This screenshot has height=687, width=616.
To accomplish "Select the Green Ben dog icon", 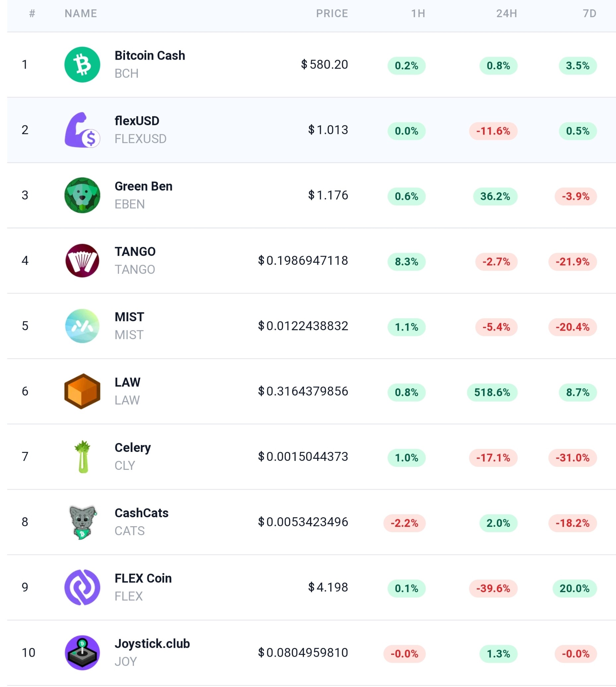I will coord(82,195).
